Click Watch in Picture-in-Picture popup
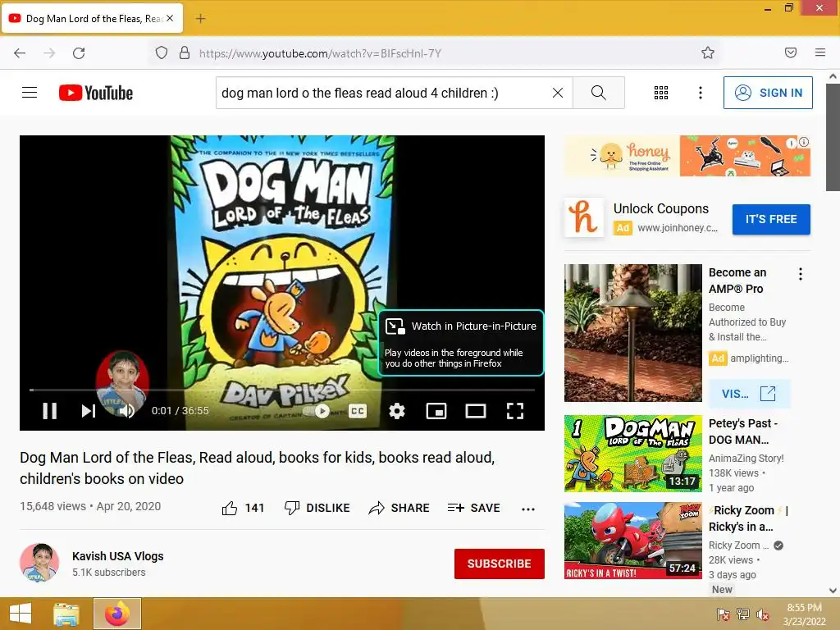The width and height of the screenshot is (840, 630). (461, 343)
